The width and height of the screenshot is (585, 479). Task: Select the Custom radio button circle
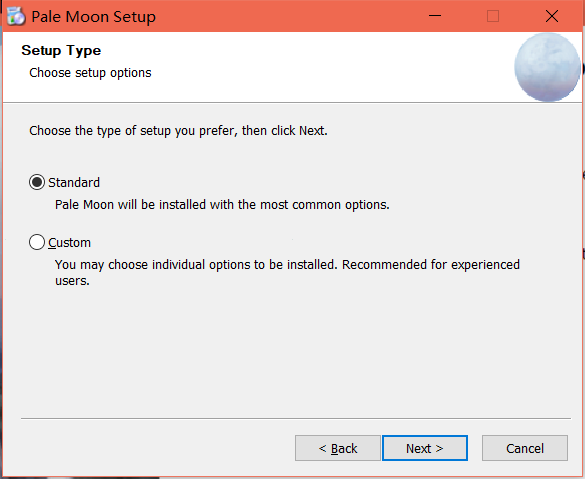click(37, 242)
